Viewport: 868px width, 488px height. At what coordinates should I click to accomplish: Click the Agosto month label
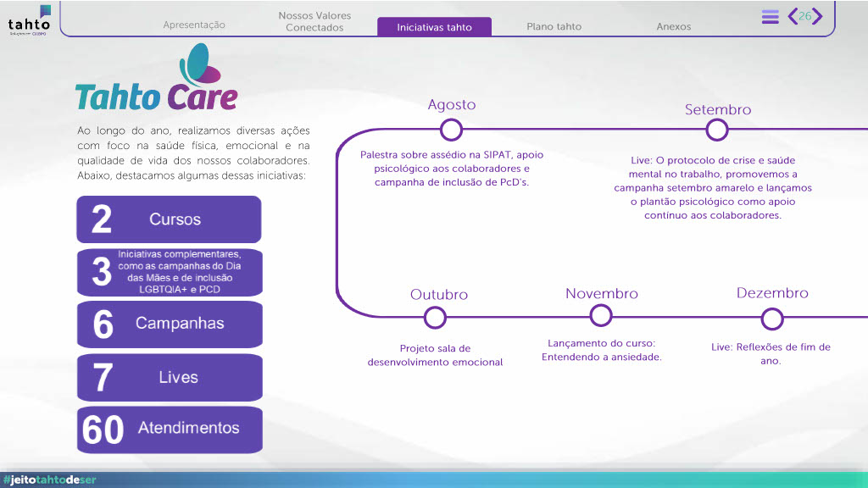(452, 104)
